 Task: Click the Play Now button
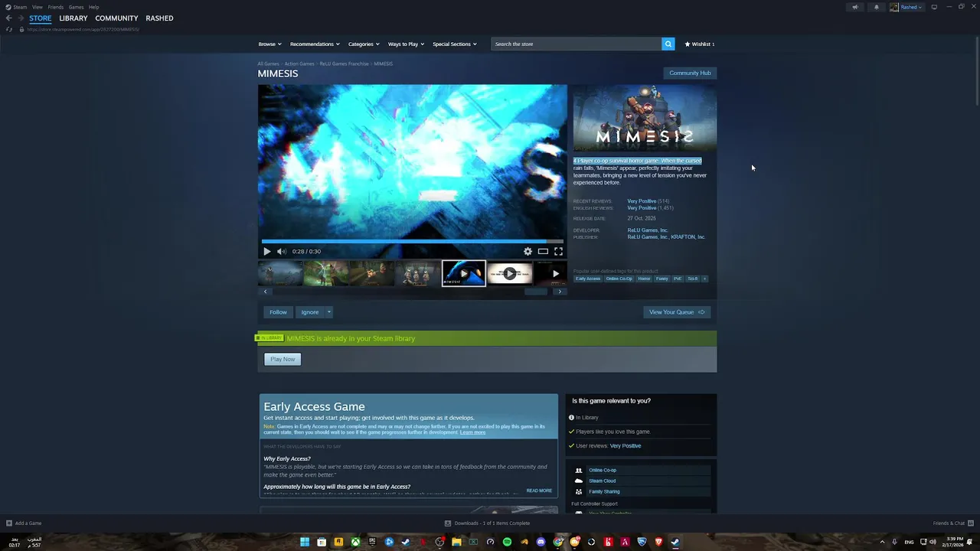click(283, 359)
